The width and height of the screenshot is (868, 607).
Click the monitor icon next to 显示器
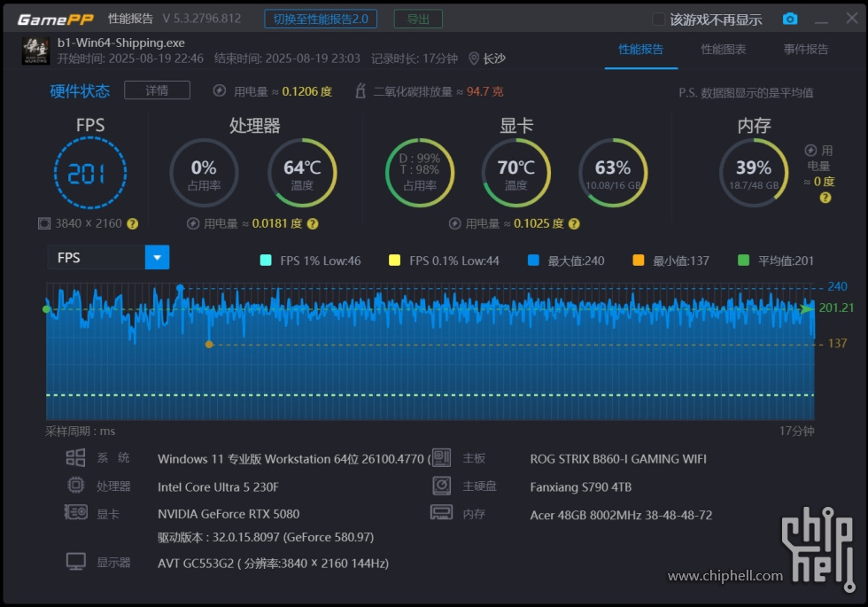[76, 562]
